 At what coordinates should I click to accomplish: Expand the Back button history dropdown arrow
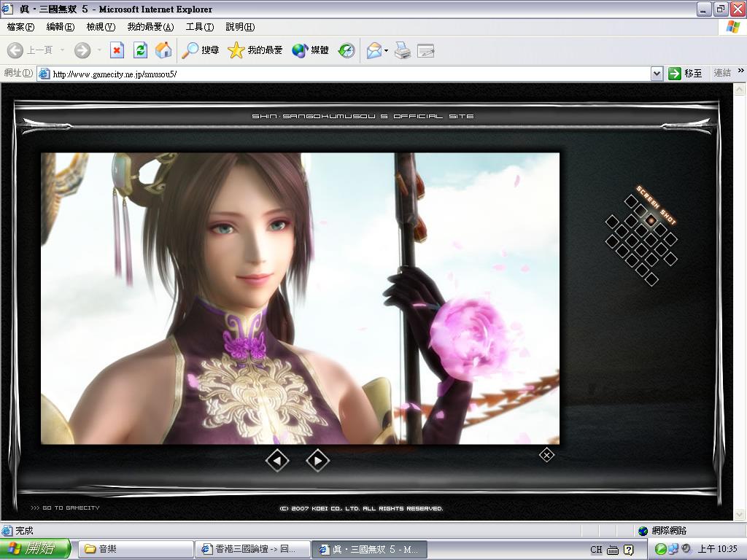[x=63, y=50]
